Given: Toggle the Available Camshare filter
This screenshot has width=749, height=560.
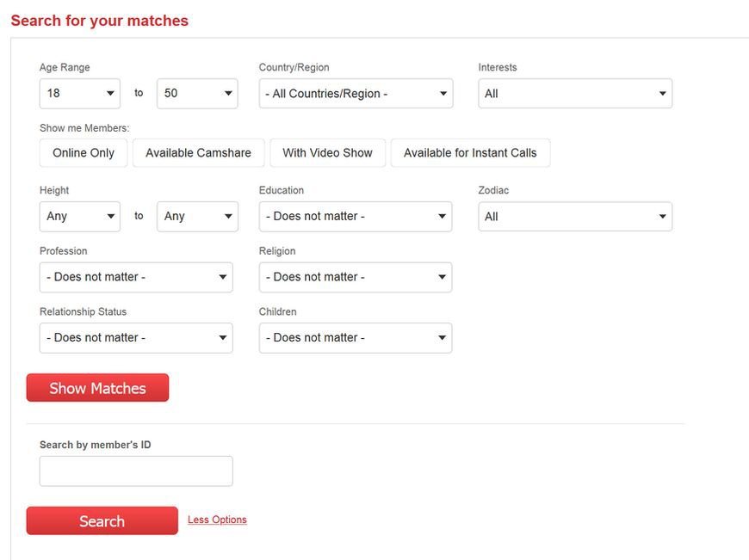Looking at the screenshot, I should point(198,153).
